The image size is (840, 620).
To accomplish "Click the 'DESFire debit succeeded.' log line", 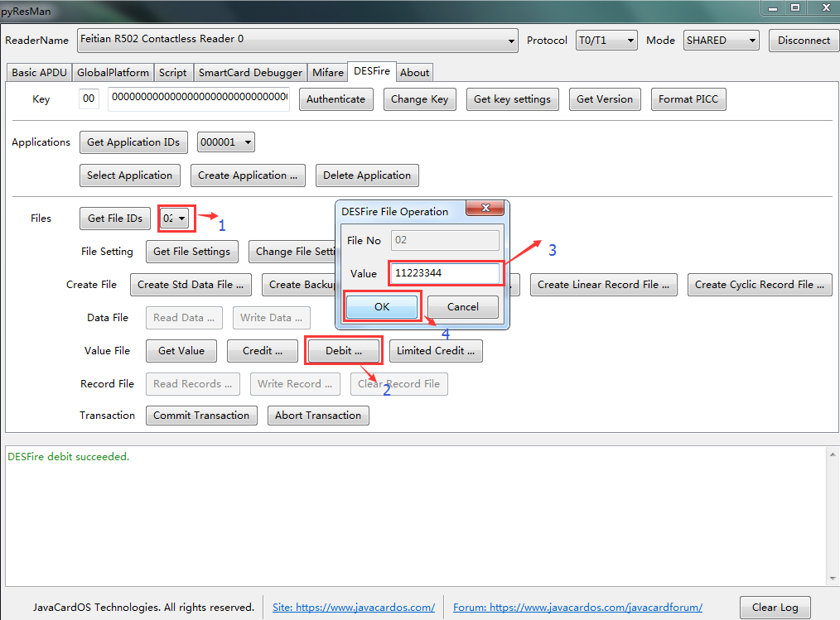I will (69, 457).
